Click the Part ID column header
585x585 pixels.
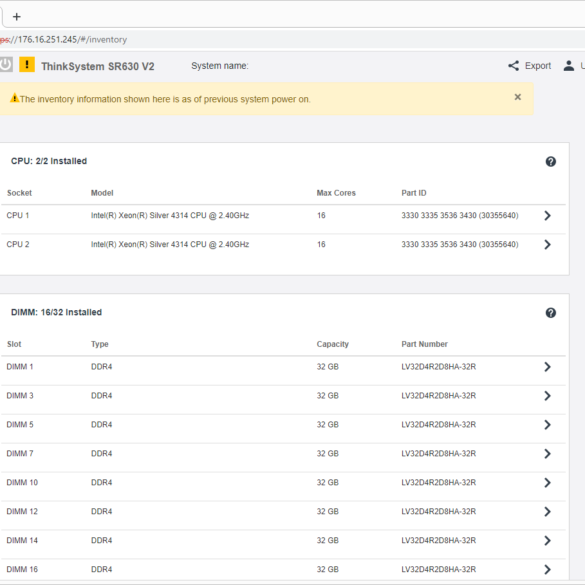414,193
